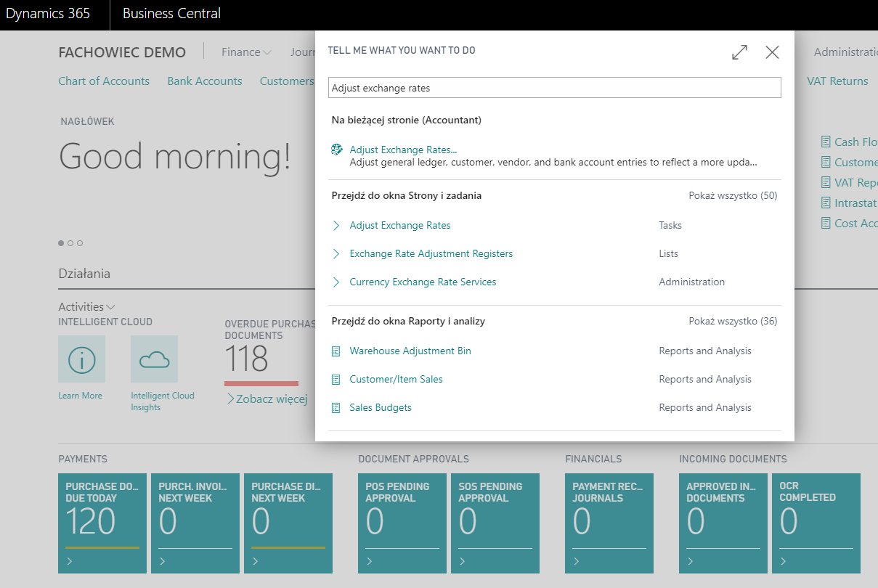Click Pokaż wszystko (50) link
878x588 pixels.
(733, 196)
